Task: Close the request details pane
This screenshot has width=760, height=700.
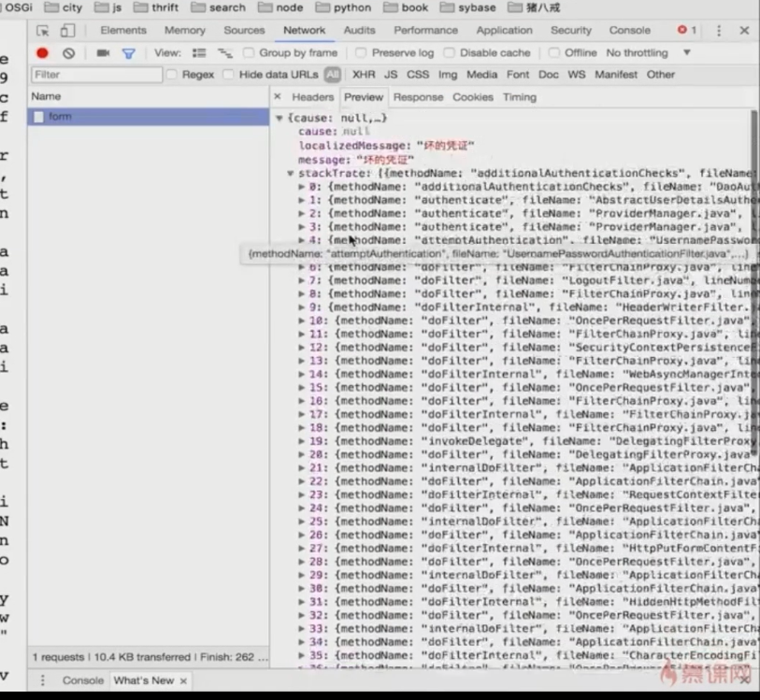Action: tap(278, 96)
